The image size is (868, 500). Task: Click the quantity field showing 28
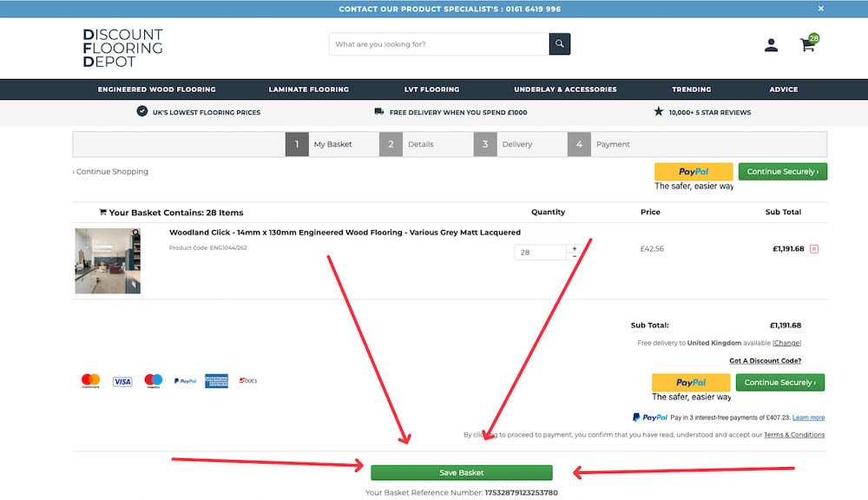coord(540,252)
